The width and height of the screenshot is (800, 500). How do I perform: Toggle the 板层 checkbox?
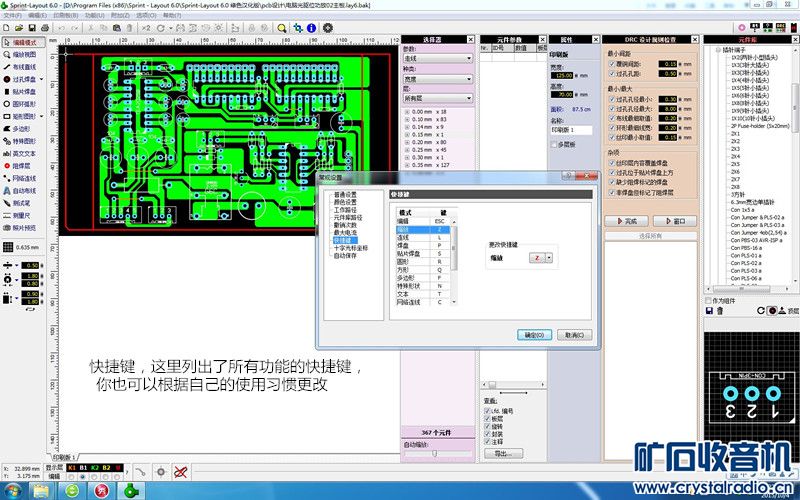487,418
